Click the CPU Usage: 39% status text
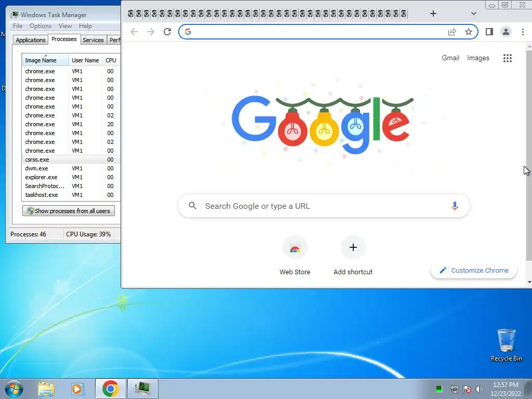This screenshot has width=532, height=399. click(x=88, y=234)
